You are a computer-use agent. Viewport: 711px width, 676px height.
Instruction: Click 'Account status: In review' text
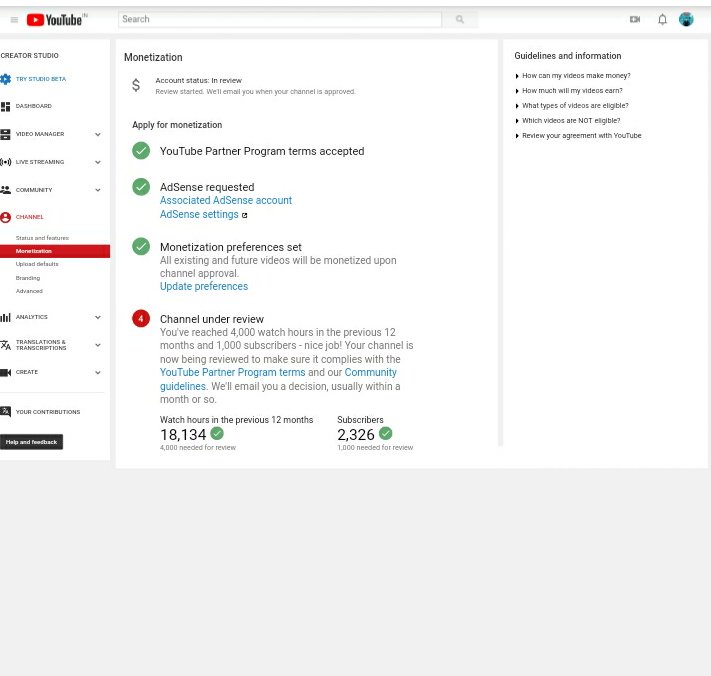pos(199,81)
